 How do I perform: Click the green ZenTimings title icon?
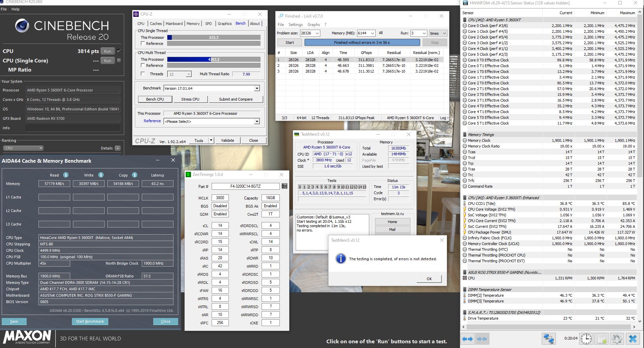tap(188, 175)
